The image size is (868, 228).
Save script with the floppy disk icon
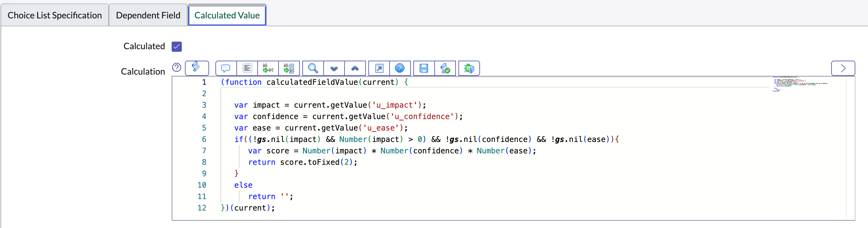(x=424, y=69)
